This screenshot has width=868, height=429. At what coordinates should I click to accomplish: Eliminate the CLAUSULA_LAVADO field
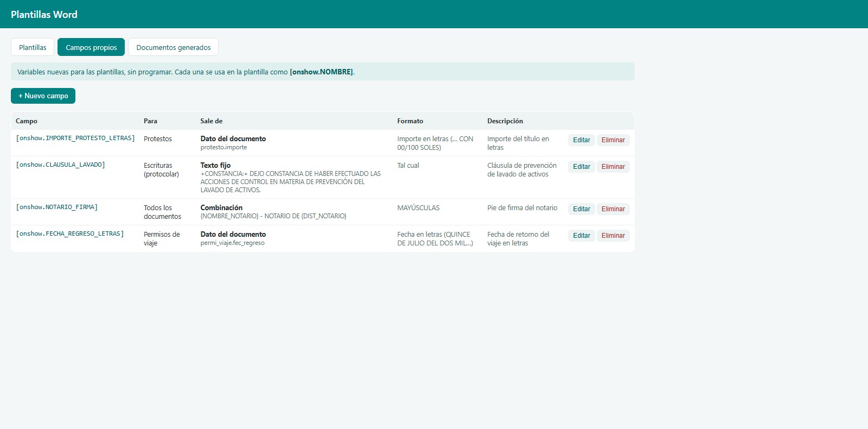(613, 167)
